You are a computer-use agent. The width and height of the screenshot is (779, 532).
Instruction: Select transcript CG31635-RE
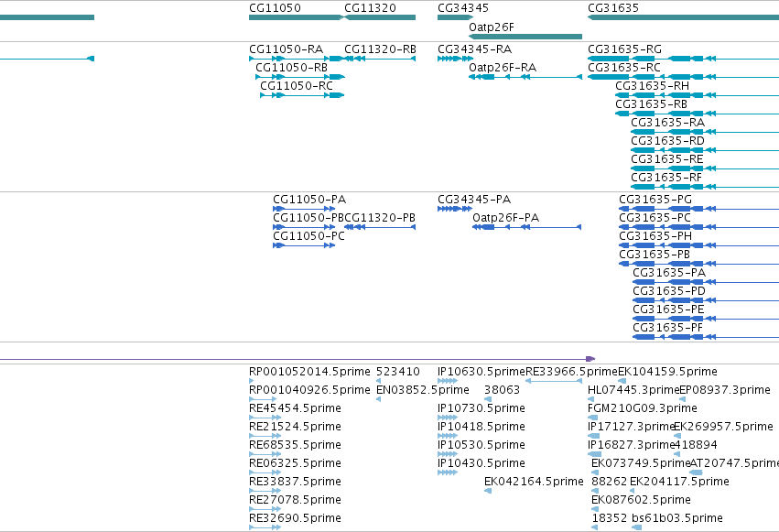click(667, 159)
